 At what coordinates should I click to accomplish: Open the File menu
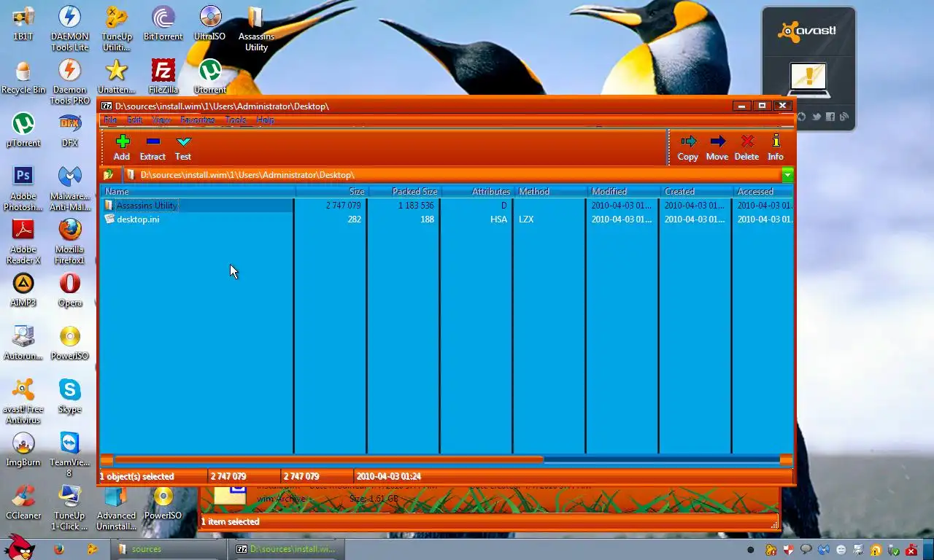[110, 120]
